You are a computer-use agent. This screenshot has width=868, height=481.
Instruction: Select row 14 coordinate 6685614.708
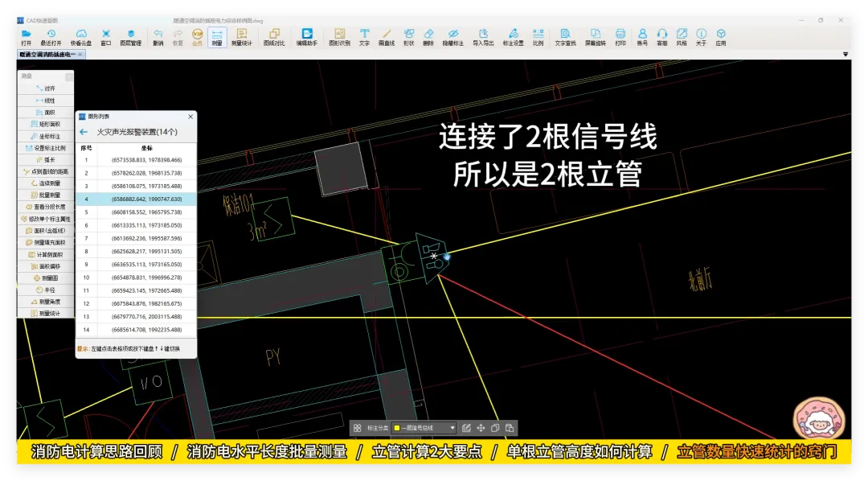(136, 330)
